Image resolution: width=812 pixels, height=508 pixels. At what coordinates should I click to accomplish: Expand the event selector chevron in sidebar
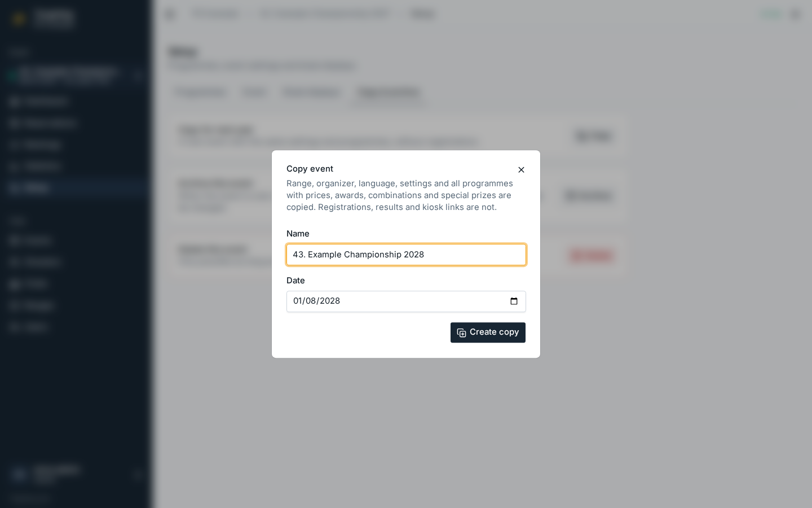pos(138,76)
